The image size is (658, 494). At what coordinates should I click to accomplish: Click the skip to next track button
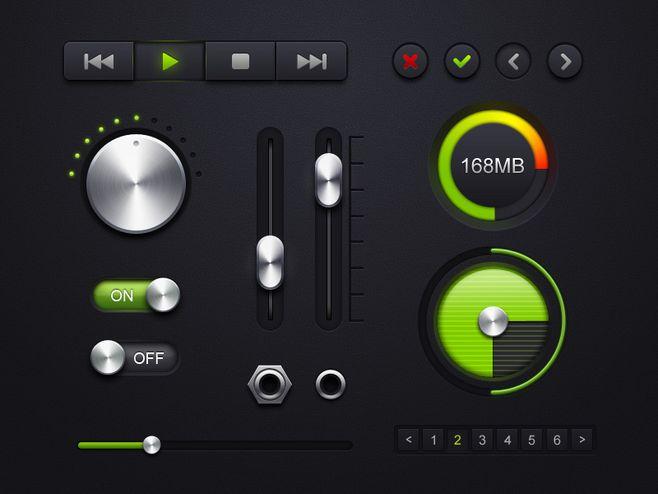[x=311, y=61]
